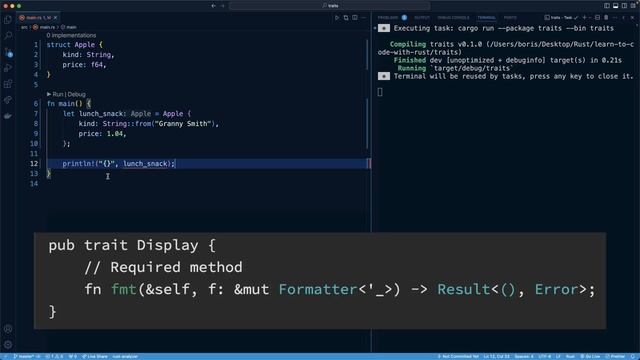This screenshot has width=640, height=360.
Task: Select the 'traits - Task' terminal entry
Action: pyautogui.click(x=561, y=18)
